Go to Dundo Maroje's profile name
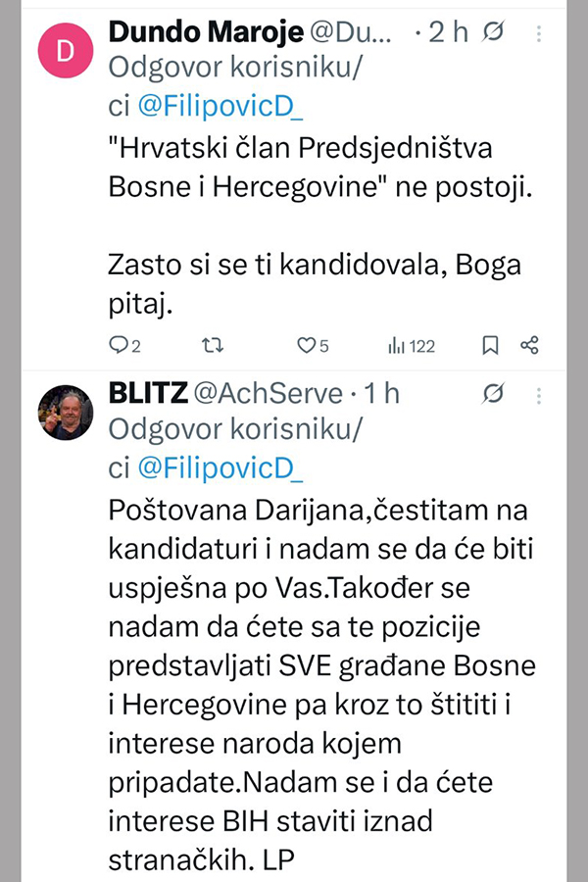The image size is (588, 882). 204,31
